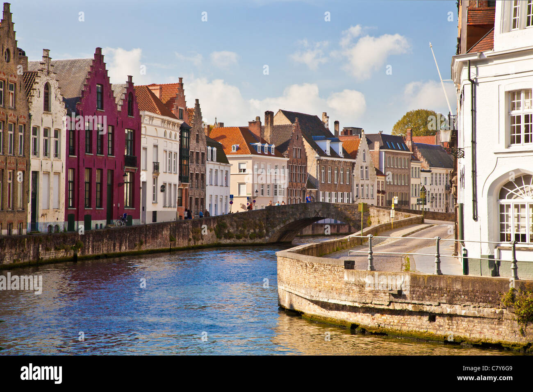Click the alamy logo in the bottom bar
Image resolution: width=533 pixels, height=392 pixels.
click(41, 374)
